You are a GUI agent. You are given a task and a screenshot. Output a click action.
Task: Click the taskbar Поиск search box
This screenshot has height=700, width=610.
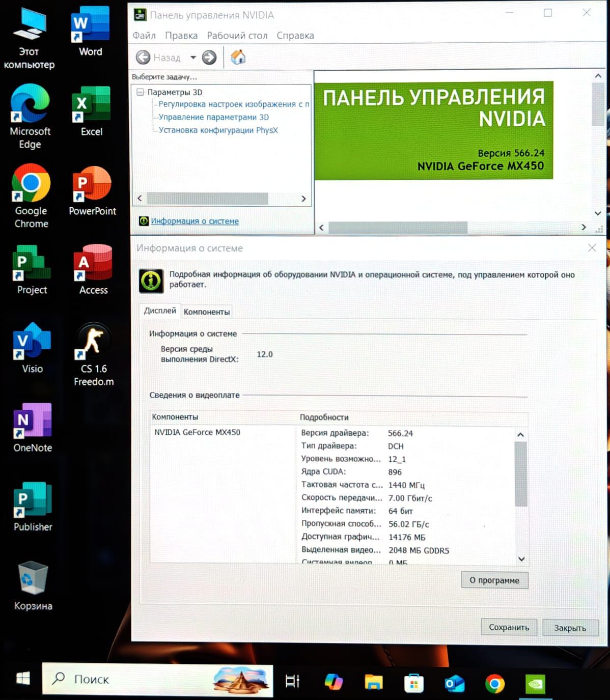157,680
